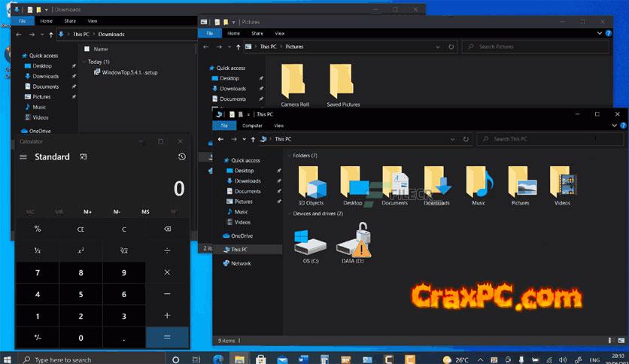Click the calculator history icon
The image size is (629, 364).
pyautogui.click(x=181, y=157)
